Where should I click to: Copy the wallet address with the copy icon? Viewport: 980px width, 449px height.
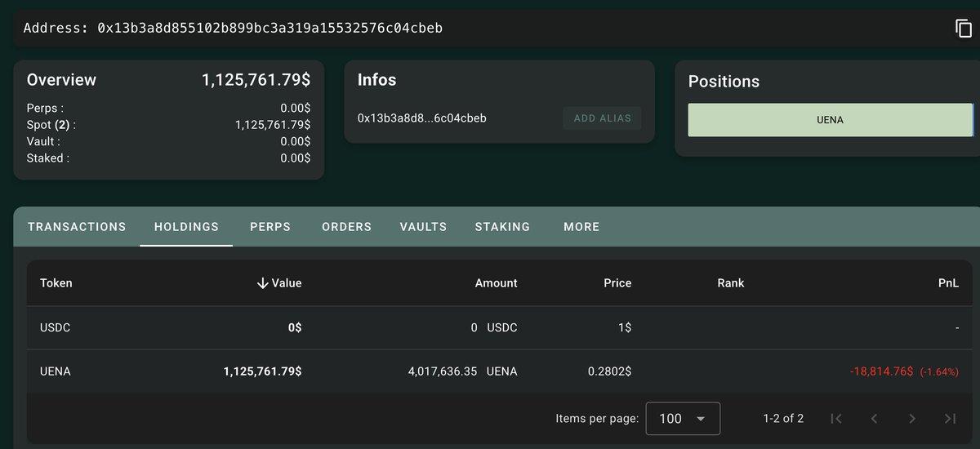(963, 29)
